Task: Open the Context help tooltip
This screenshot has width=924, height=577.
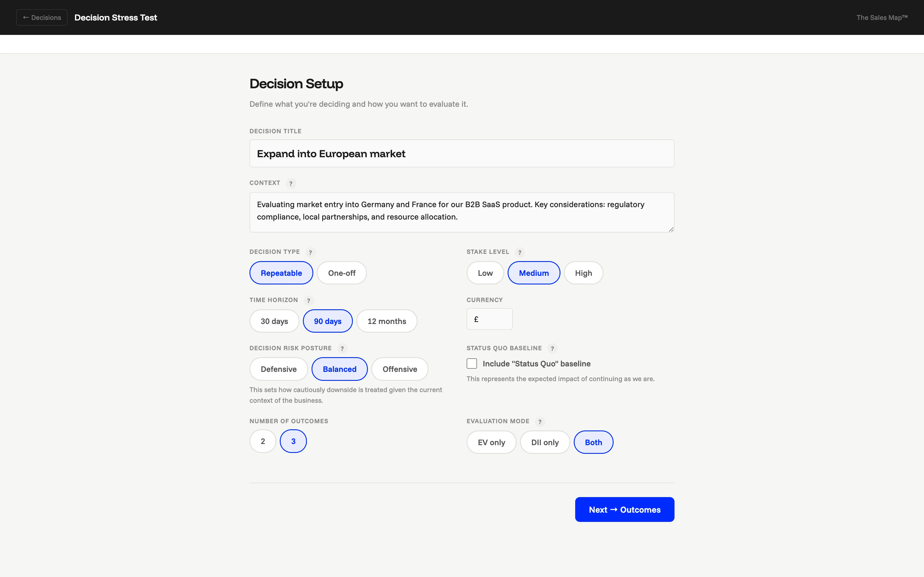Action: click(x=291, y=183)
